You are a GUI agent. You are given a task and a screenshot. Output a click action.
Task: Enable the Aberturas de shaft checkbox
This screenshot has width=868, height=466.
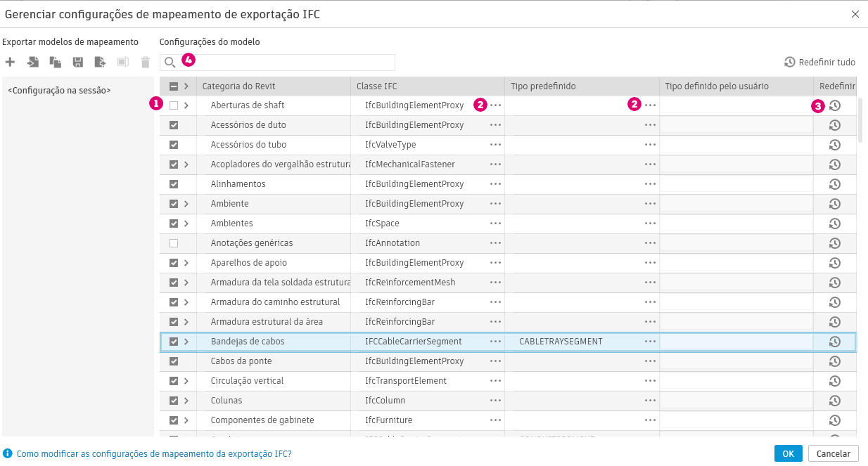tap(174, 105)
